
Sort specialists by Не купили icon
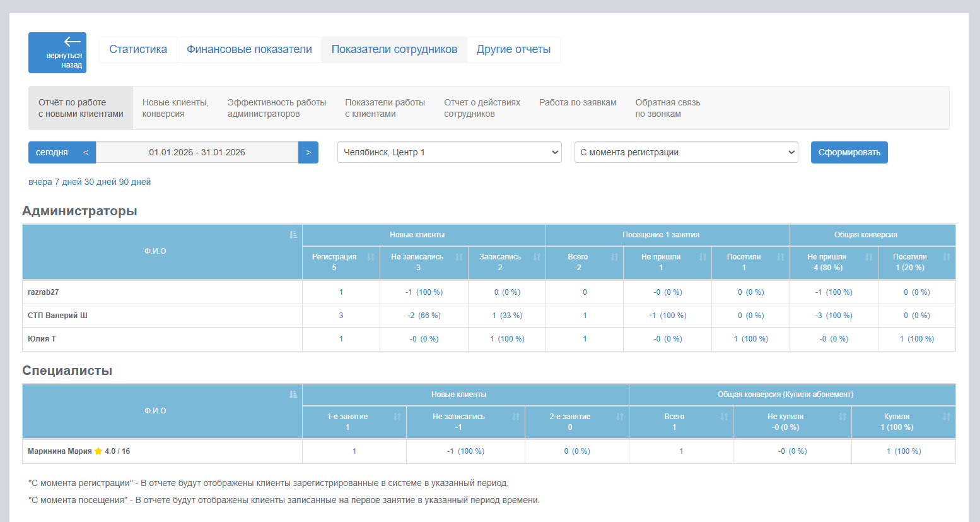tap(843, 417)
